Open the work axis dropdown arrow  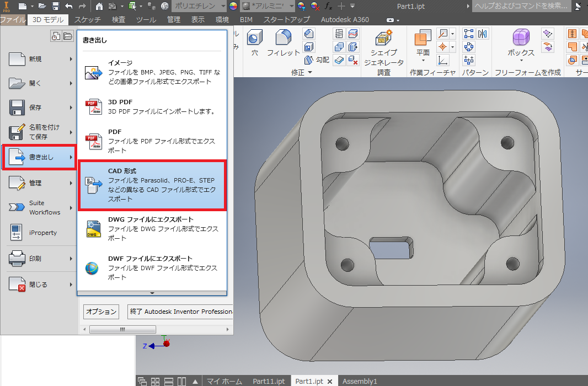click(453, 34)
